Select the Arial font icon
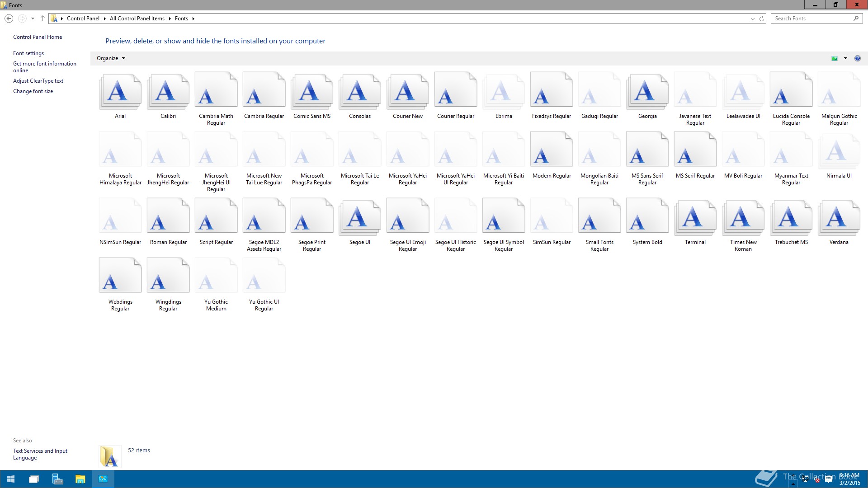868x488 pixels. [x=120, y=92]
